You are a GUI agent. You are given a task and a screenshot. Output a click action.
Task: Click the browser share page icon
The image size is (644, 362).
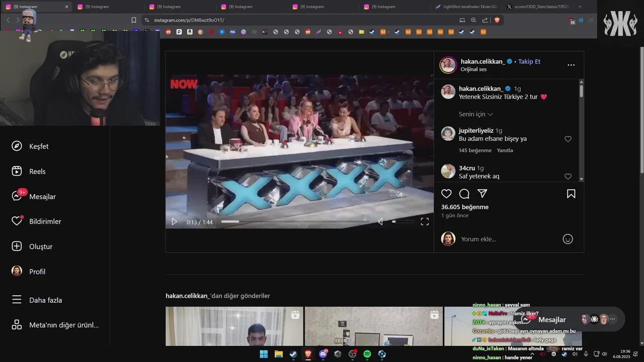pyautogui.click(x=485, y=20)
